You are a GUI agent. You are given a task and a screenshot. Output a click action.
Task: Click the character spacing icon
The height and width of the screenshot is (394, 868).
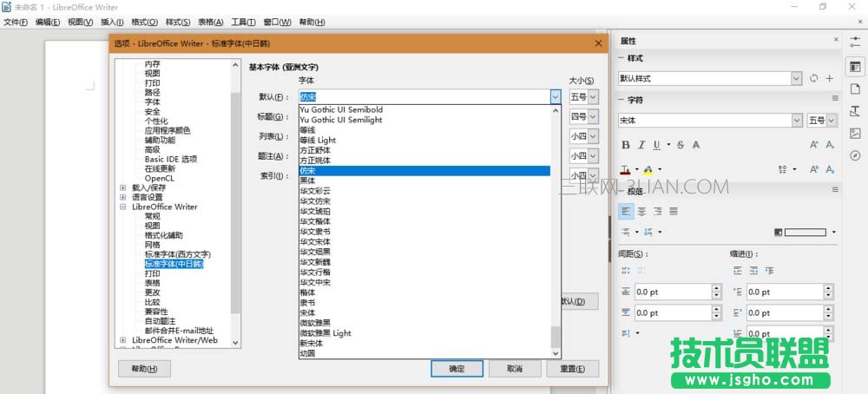783,169
